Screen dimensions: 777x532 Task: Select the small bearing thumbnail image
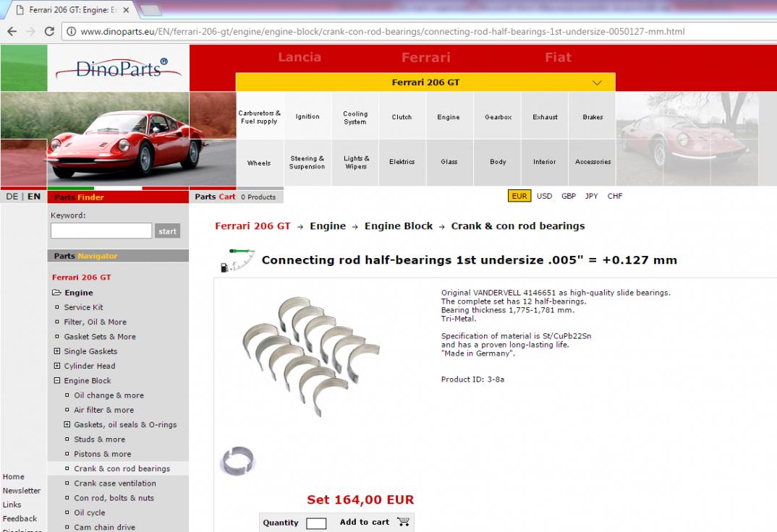click(x=237, y=461)
